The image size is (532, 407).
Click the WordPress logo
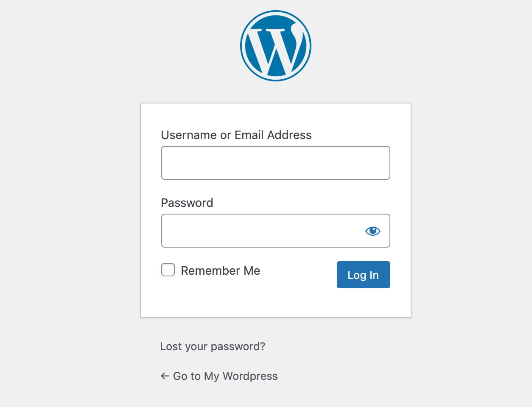[x=276, y=46]
